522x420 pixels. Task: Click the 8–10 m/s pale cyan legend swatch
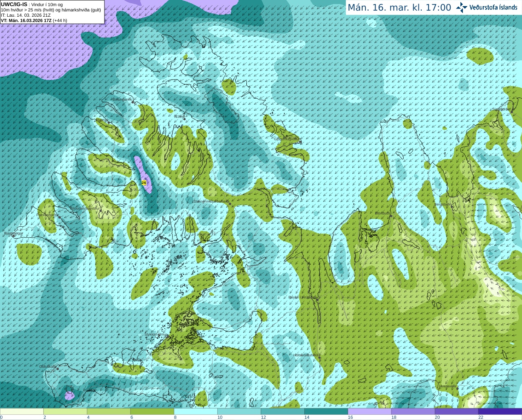[x=196, y=411]
